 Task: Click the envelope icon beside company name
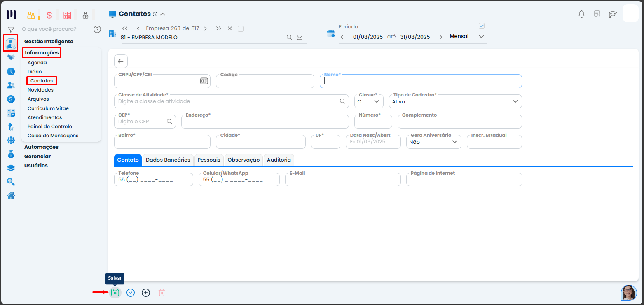tap(300, 37)
